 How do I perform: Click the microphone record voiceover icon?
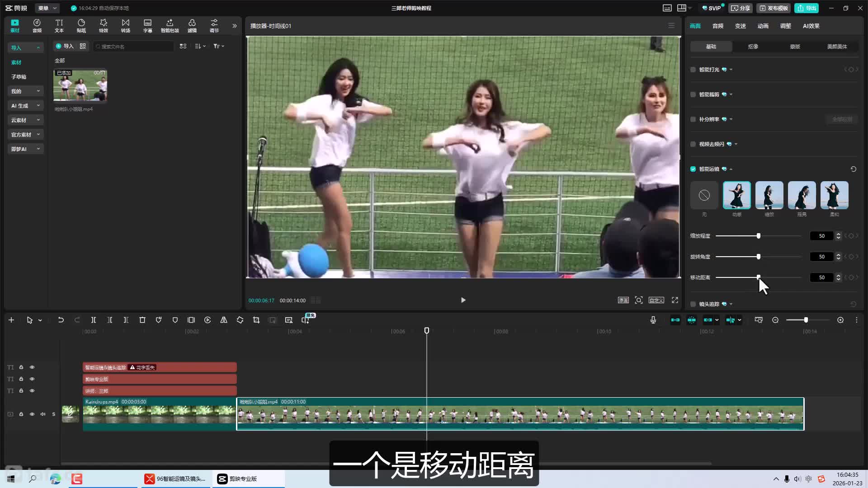653,320
